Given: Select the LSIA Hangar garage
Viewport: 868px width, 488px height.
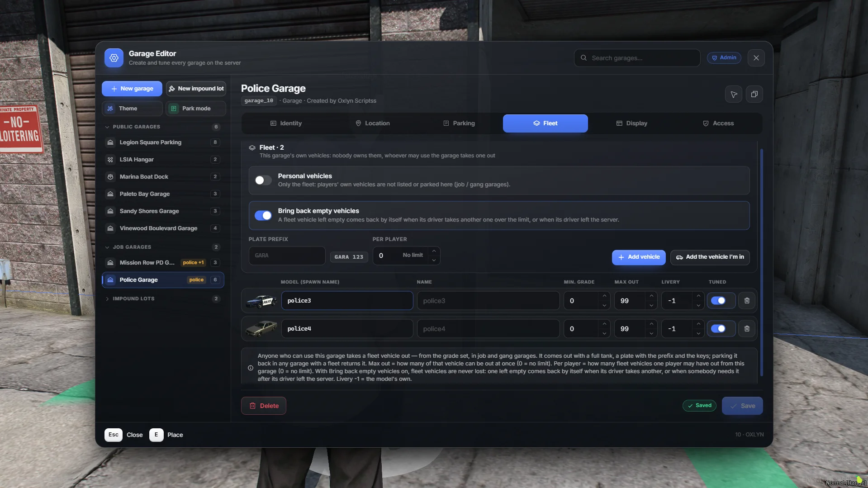Looking at the screenshot, I should click(x=163, y=160).
